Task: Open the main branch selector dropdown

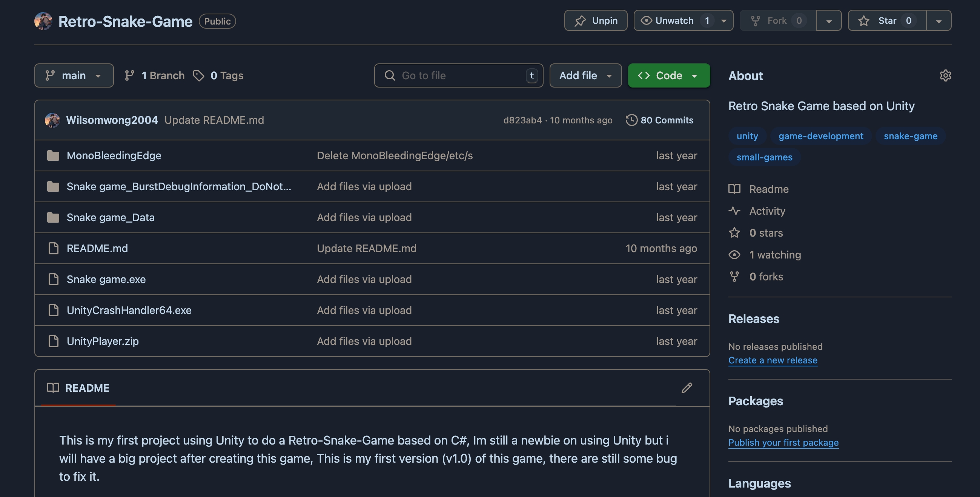Action: 74,75
